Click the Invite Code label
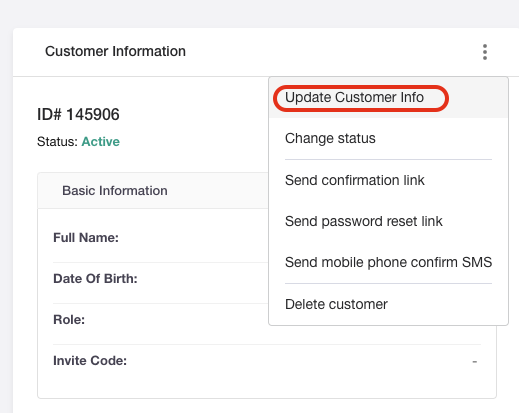 [x=90, y=361]
